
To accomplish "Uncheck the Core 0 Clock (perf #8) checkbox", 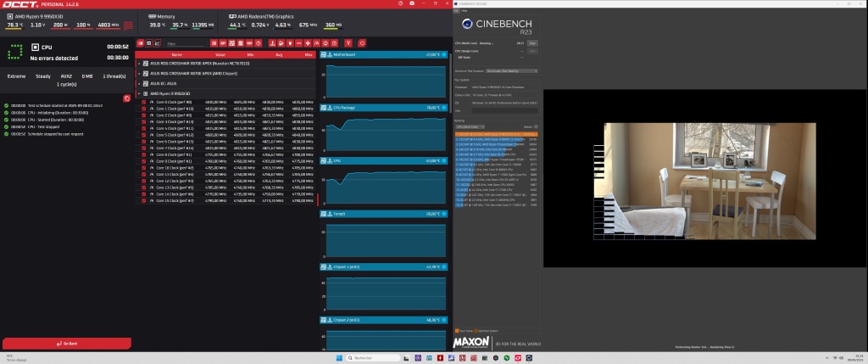I will click(x=144, y=101).
